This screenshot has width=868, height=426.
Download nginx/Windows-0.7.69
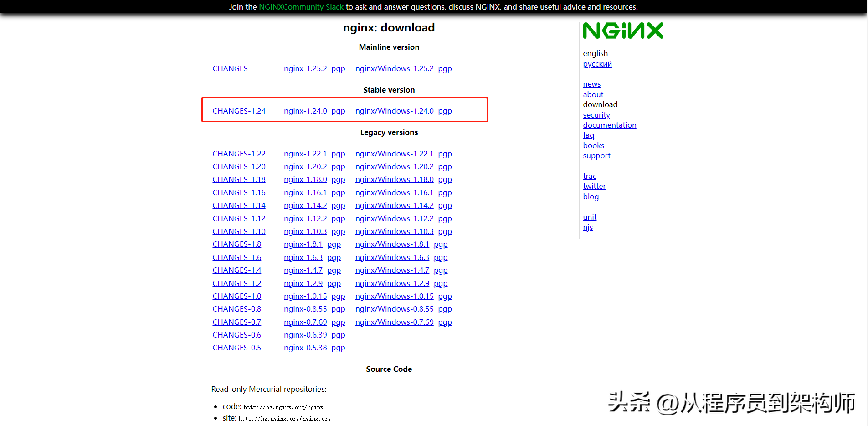(x=395, y=322)
